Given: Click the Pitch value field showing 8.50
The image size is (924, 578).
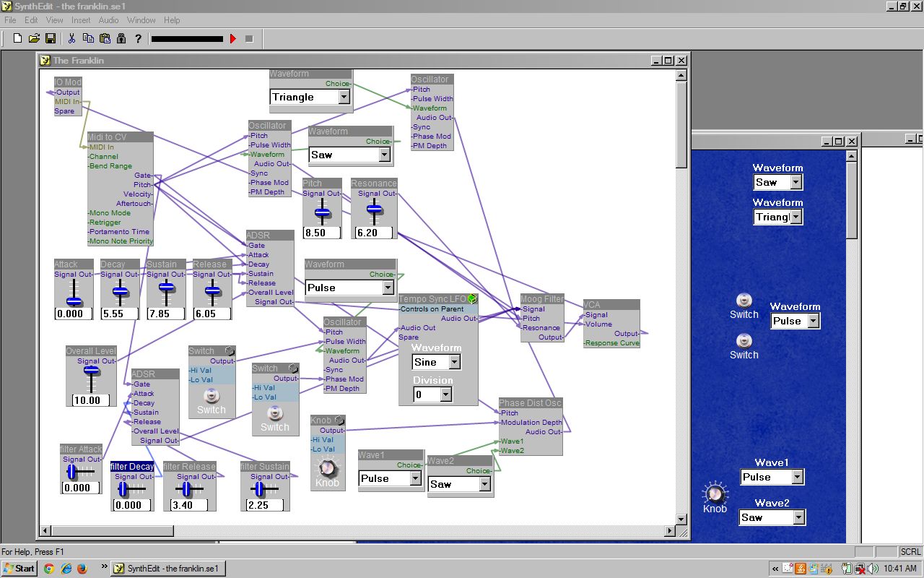Looking at the screenshot, I should point(322,233).
